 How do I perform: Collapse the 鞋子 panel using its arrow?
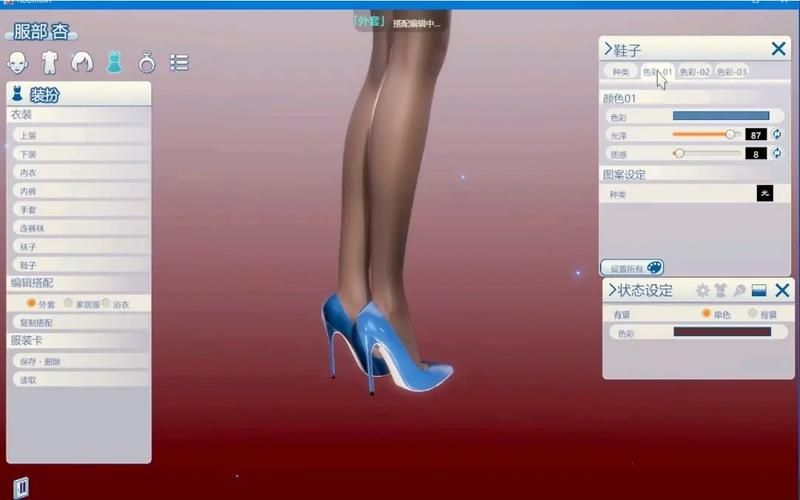pos(608,48)
